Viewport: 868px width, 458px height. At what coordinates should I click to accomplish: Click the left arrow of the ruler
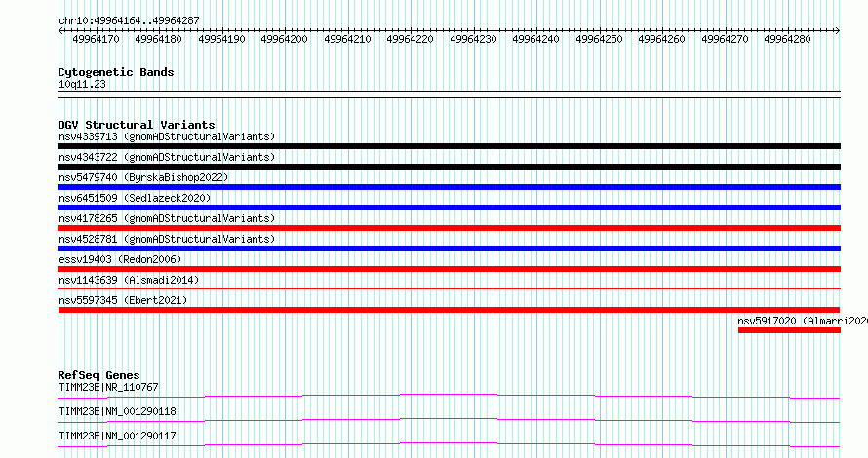click(x=60, y=30)
